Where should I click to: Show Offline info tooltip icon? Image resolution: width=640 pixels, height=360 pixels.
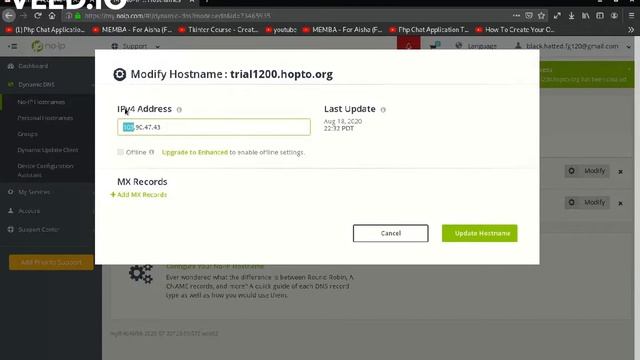pos(152,152)
